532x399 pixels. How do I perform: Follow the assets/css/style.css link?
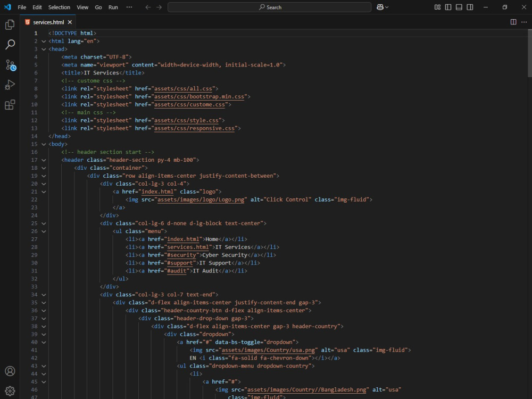coord(186,120)
